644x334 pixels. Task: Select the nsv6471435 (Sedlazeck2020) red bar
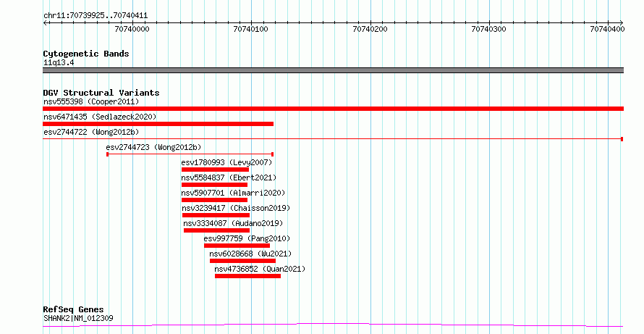tap(158, 124)
